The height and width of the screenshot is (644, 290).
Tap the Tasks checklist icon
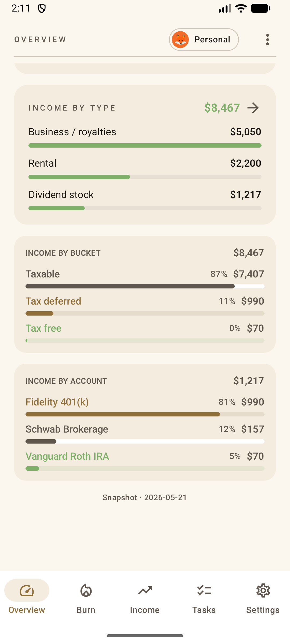(x=204, y=590)
